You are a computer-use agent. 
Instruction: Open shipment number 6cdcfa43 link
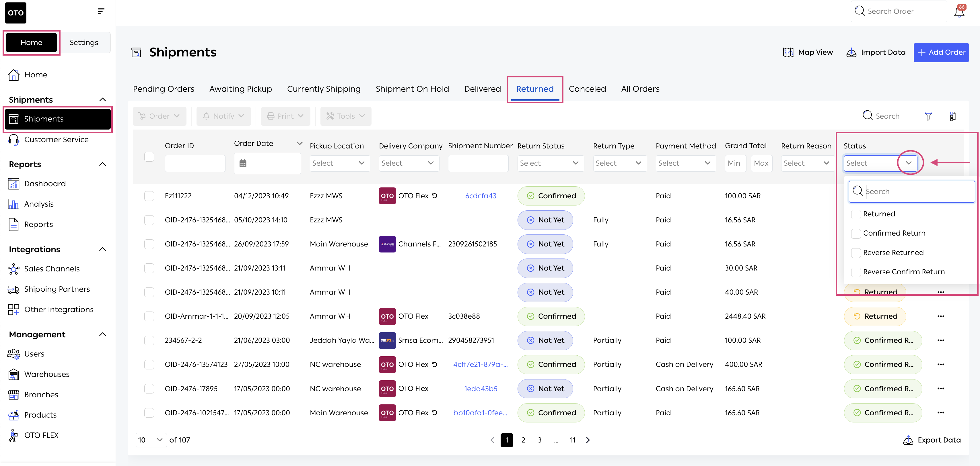click(481, 196)
